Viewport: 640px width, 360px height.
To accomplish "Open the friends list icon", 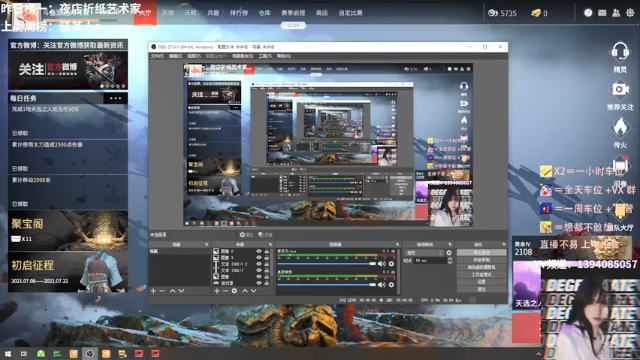I will click(x=616, y=13).
